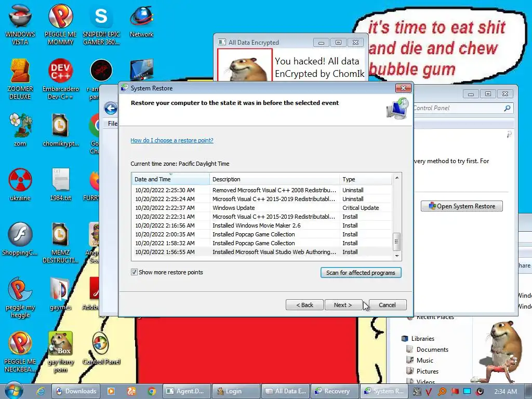Select the Windows Update Critical Update restore point

262,208
